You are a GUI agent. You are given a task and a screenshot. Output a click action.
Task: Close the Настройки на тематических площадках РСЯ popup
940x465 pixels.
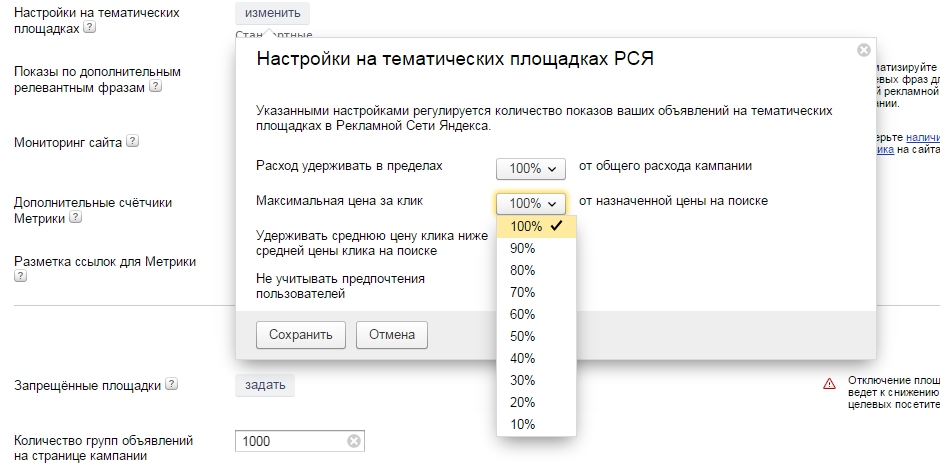click(863, 50)
